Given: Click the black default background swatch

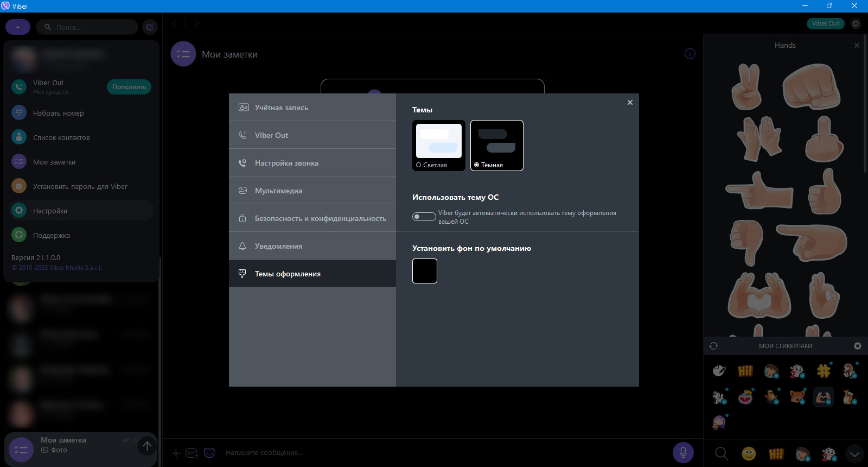Looking at the screenshot, I should 425,271.
